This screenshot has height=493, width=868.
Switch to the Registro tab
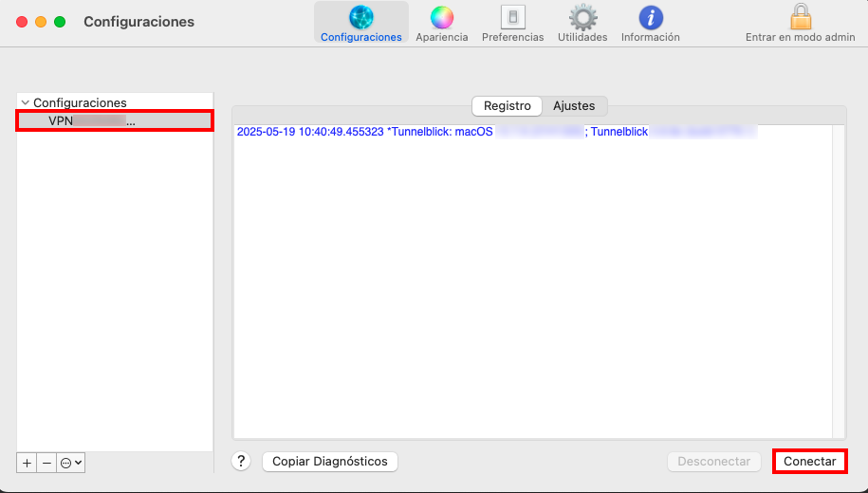508,105
